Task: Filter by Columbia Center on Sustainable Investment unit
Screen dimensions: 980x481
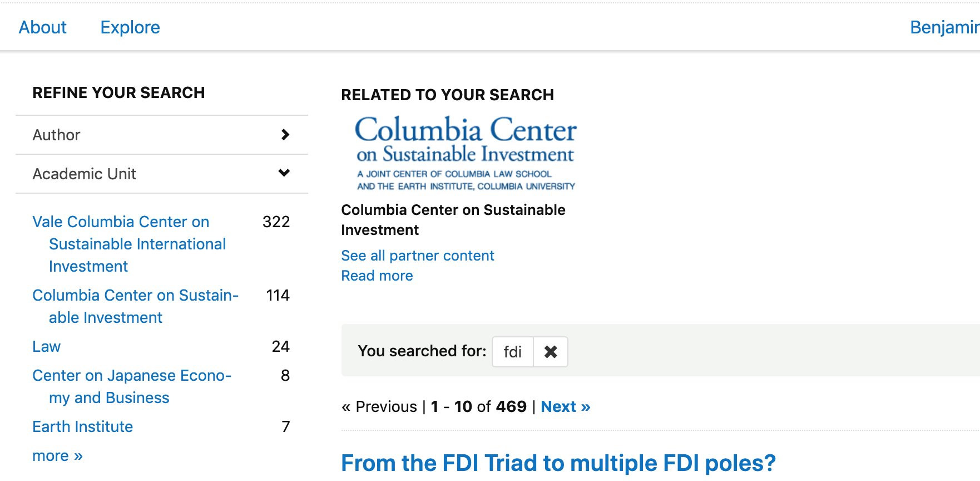Action: pos(135,306)
